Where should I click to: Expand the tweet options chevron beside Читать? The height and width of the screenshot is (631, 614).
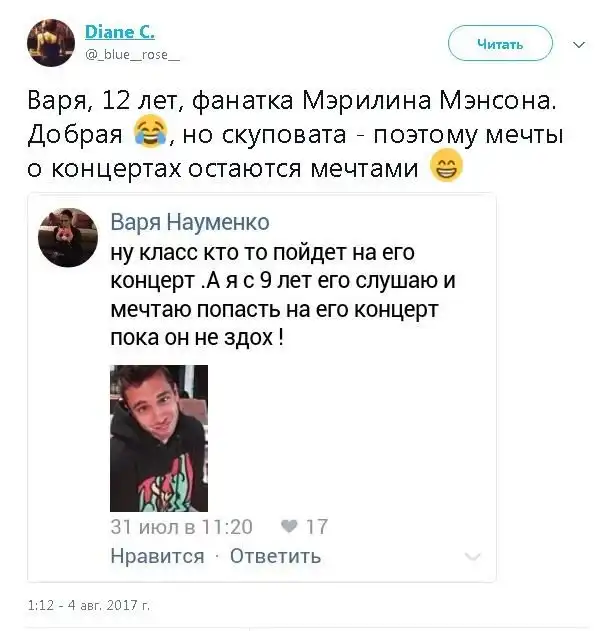pyautogui.click(x=579, y=44)
